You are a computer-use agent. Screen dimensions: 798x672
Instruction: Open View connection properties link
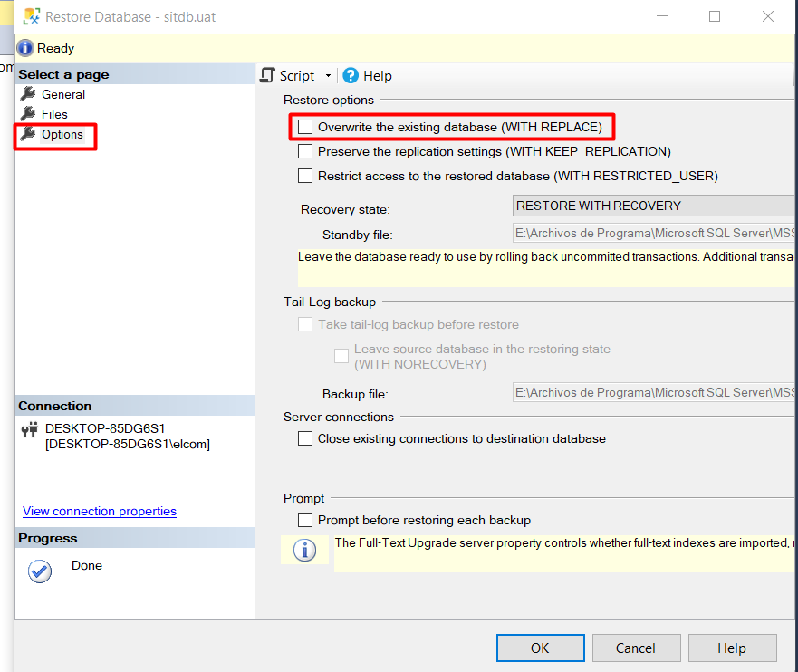point(100,512)
